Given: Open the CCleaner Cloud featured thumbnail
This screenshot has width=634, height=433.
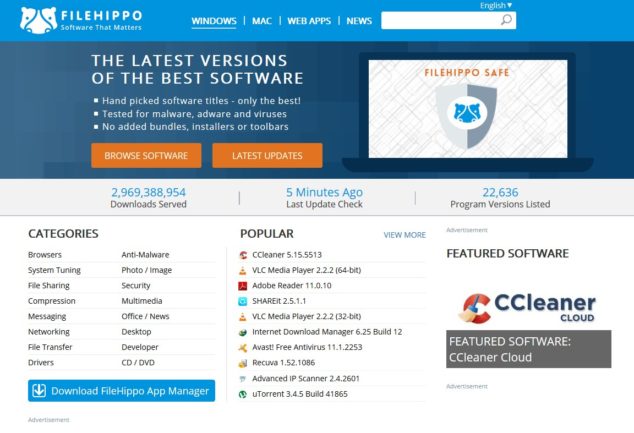Looking at the screenshot, I should click(x=528, y=307).
